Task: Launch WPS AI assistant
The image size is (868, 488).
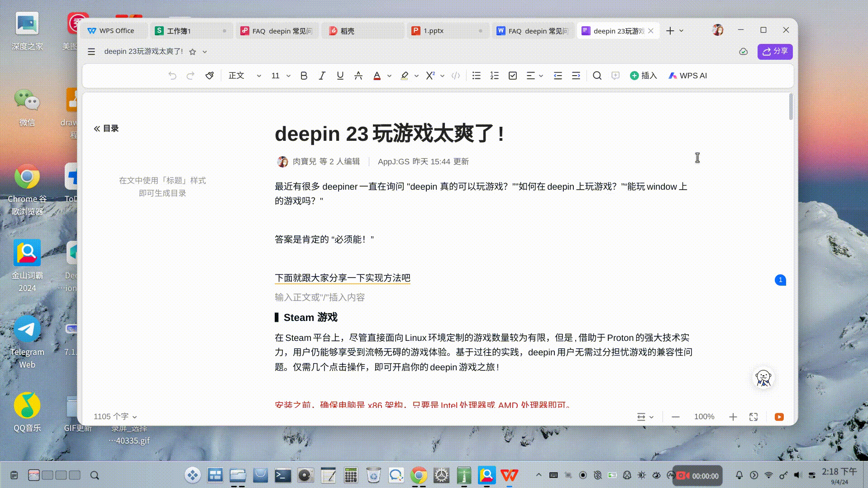Action: click(687, 76)
